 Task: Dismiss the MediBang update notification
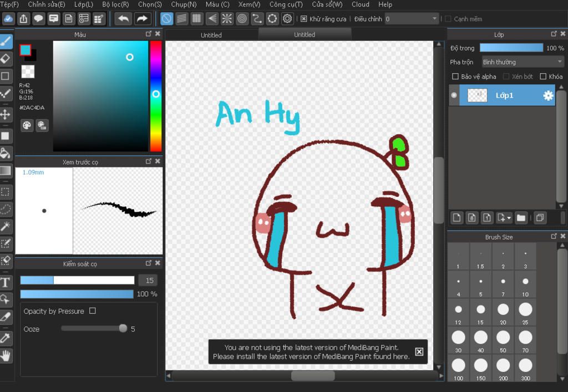(419, 352)
